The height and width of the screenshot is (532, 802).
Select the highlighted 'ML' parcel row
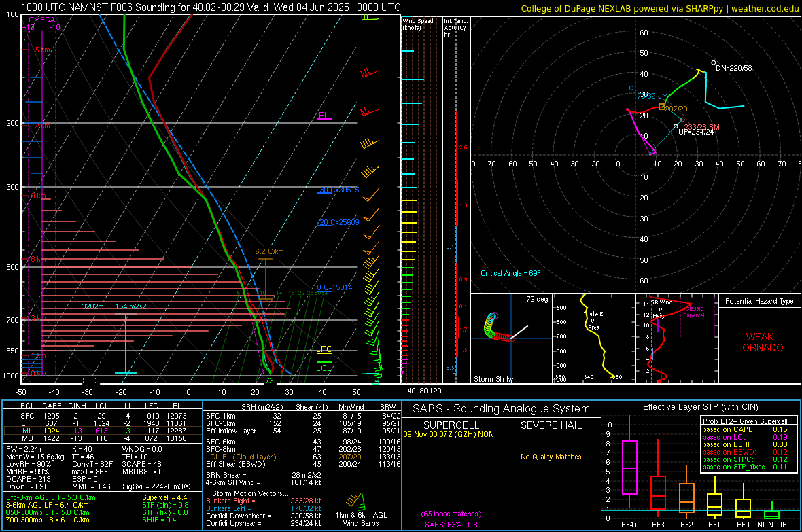tap(103, 431)
